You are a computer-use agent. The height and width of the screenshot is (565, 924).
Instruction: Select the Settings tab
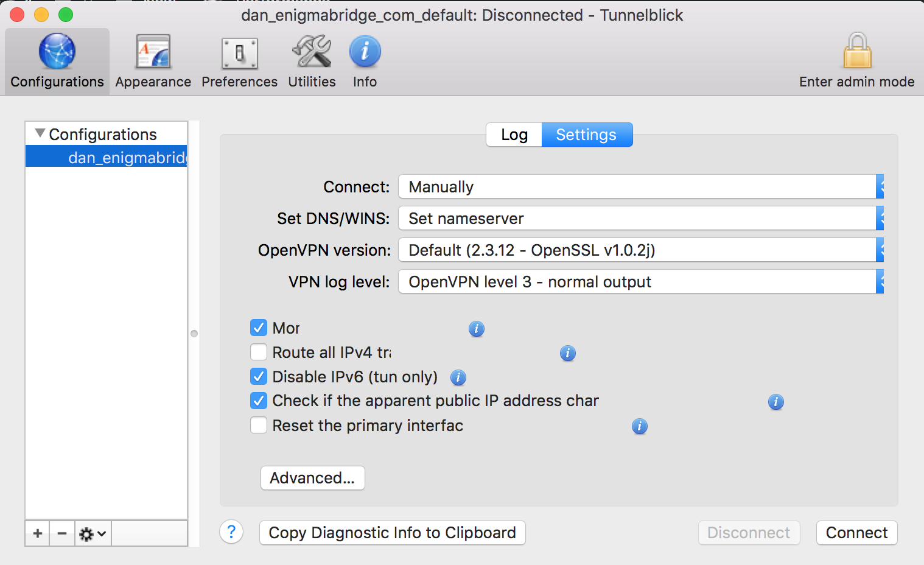point(586,135)
